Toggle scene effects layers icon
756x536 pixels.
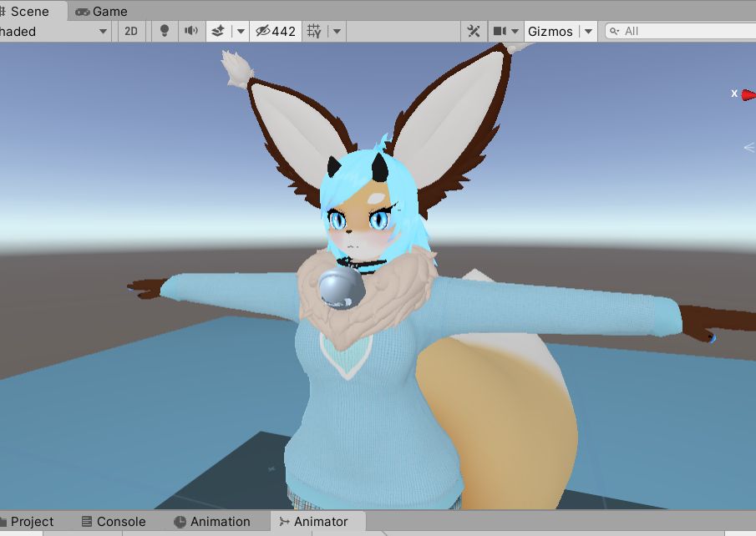tap(218, 32)
